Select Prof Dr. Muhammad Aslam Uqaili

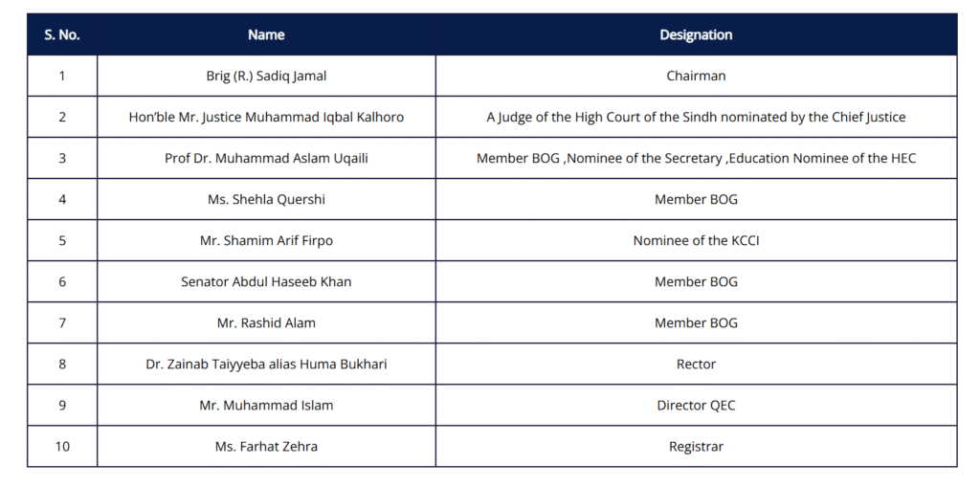click(x=266, y=158)
